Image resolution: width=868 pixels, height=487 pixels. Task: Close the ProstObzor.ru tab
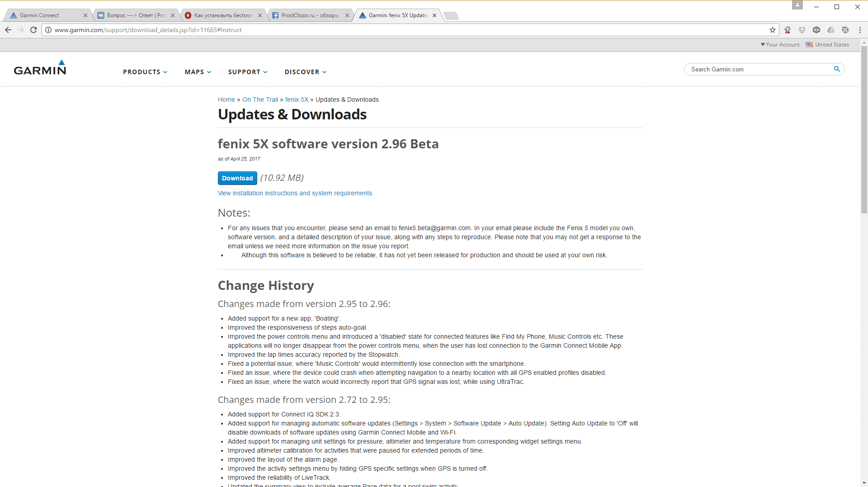pyautogui.click(x=347, y=15)
